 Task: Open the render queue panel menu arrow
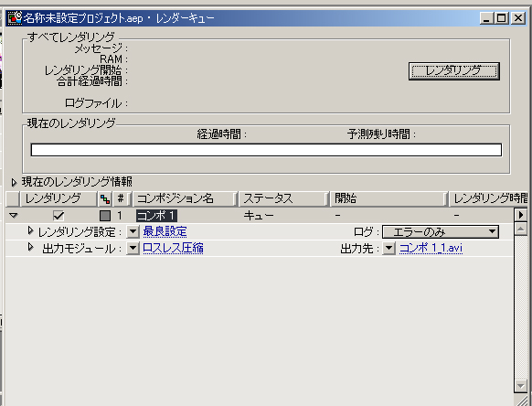pos(521,215)
